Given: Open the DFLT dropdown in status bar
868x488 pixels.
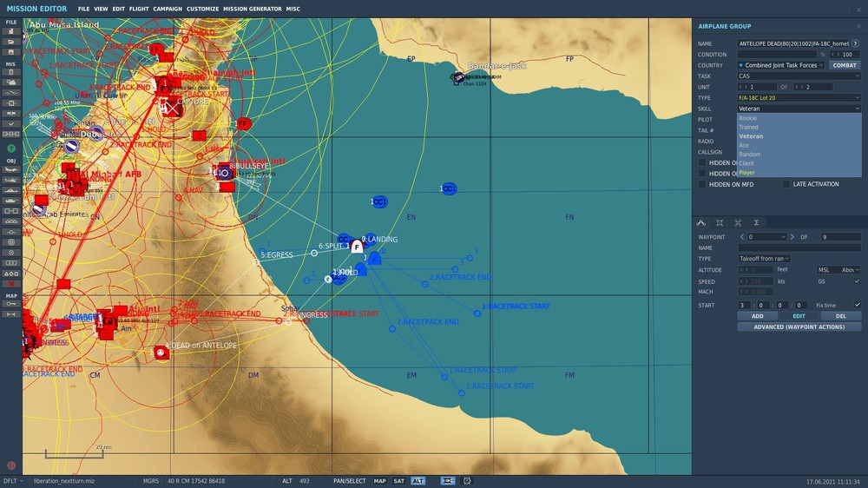Looking at the screenshot, I should point(13,481).
